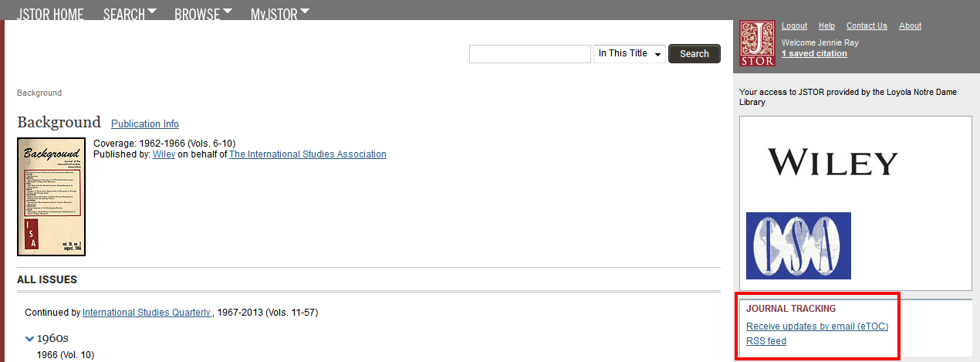Click the JSTOR logo icon
The image size is (980, 362).
(757, 43)
